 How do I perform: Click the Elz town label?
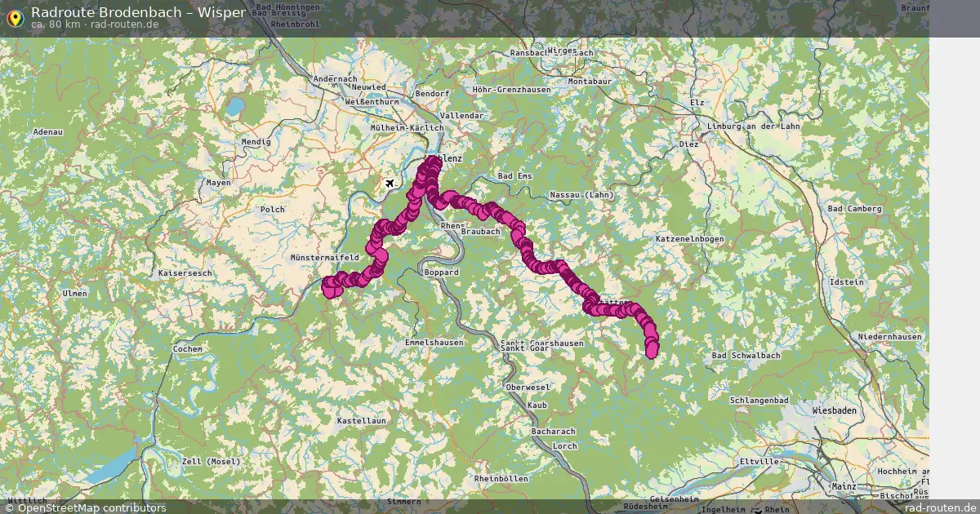click(697, 102)
